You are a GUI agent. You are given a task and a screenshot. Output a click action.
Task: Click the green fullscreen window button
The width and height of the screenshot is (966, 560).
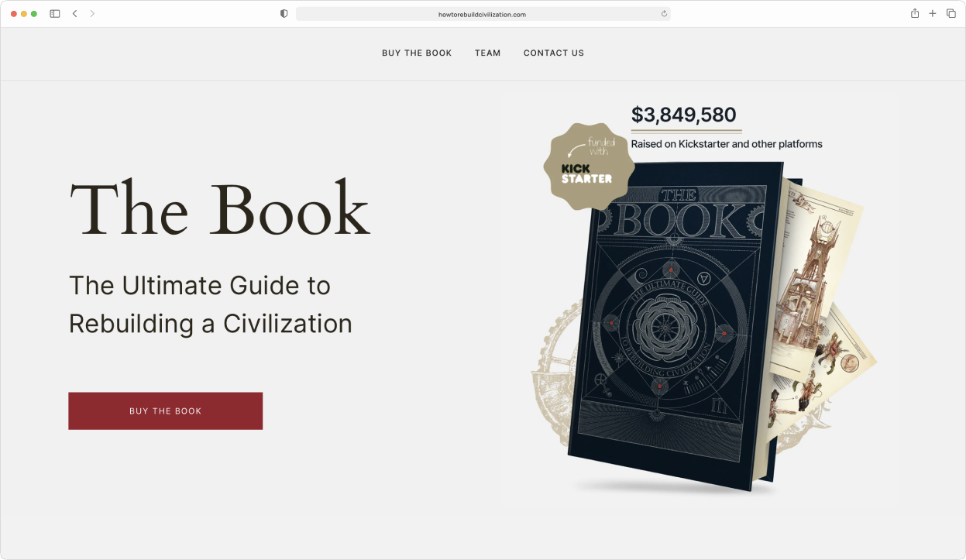(34, 14)
